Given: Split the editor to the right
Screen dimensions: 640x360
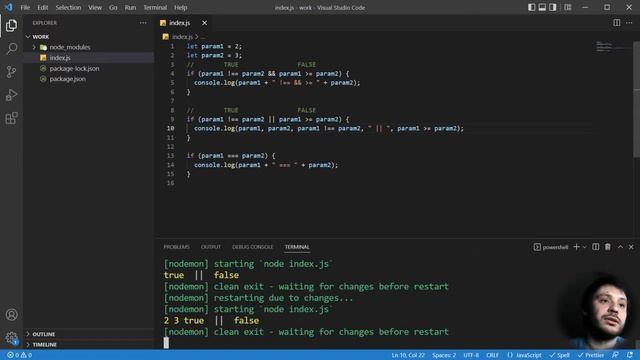Looking at the screenshot, I should 617,23.
